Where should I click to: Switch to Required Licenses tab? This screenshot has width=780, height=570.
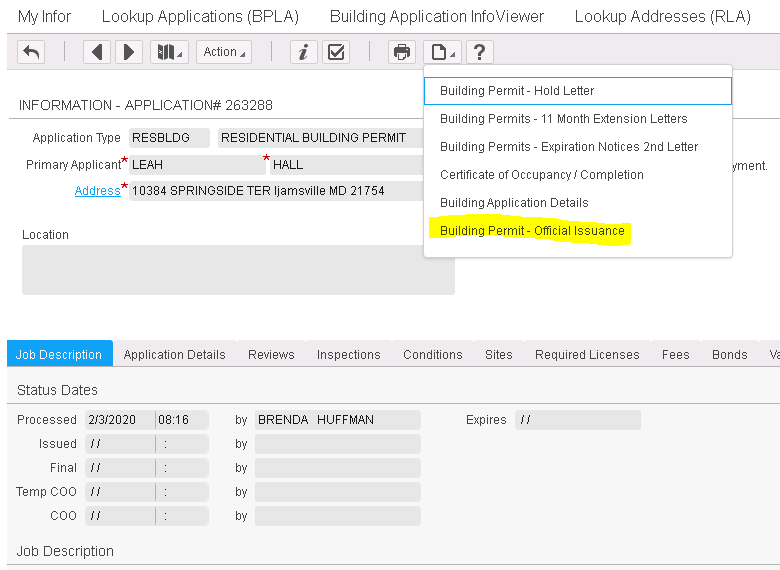coord(587,354)
